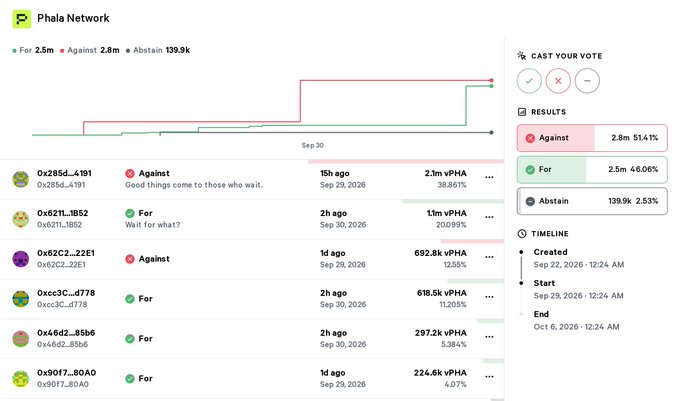Click avatar of voter 0x46d2...85b6

(x=20, y=339)
